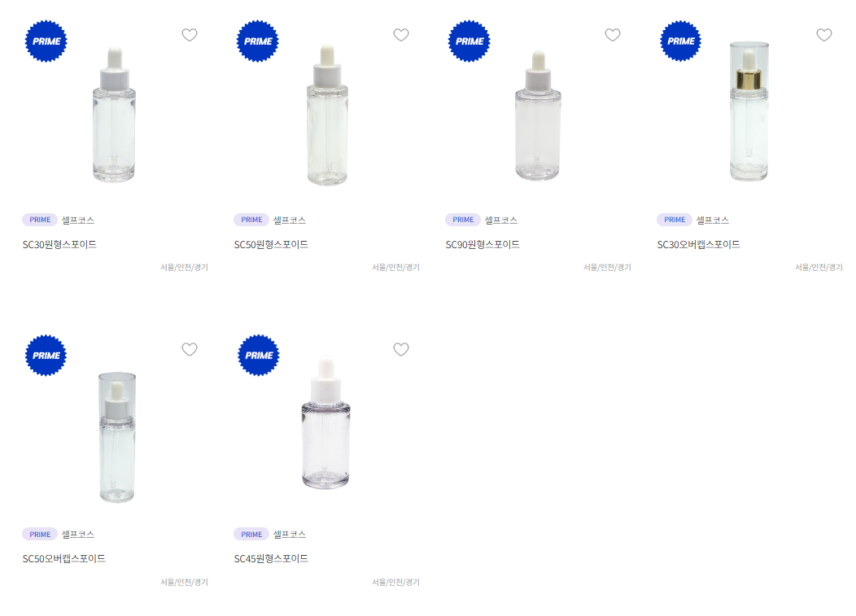The width and height of the screenshot is (856, 616).
Task: Click the SC30오버캡스포이드 product name
Action: click(698, 245)
